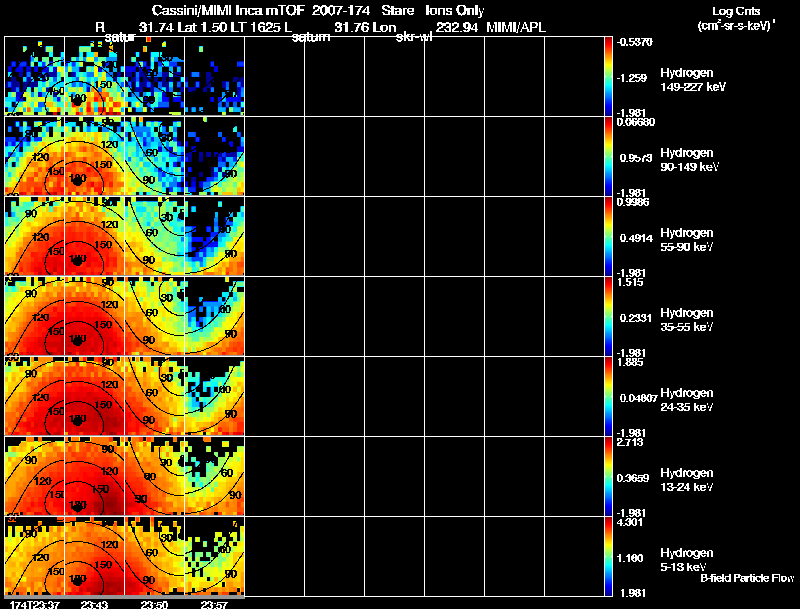
Task: Open the 149-227 keV image at 23:57
Action: click(214, 75)
